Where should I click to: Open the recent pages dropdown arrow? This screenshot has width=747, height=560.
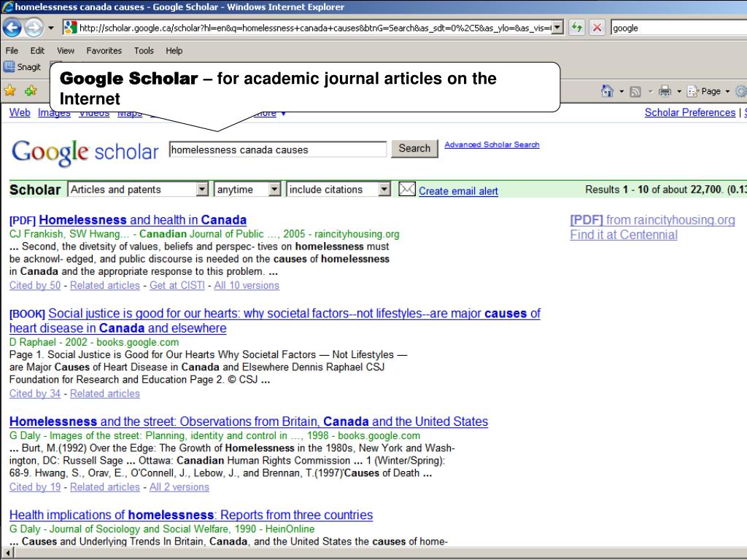(x=51, y=28)
